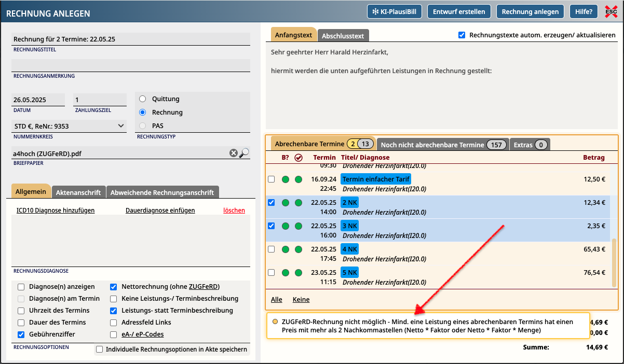Toggle Nettorechnung (ohne ZUGFeRD) checkbox
Screen dimensions: 624x364
point(114,287)
